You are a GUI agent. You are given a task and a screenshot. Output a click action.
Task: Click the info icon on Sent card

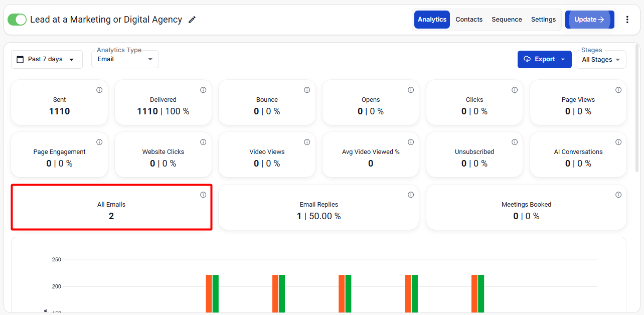click(x=99, y=90)
